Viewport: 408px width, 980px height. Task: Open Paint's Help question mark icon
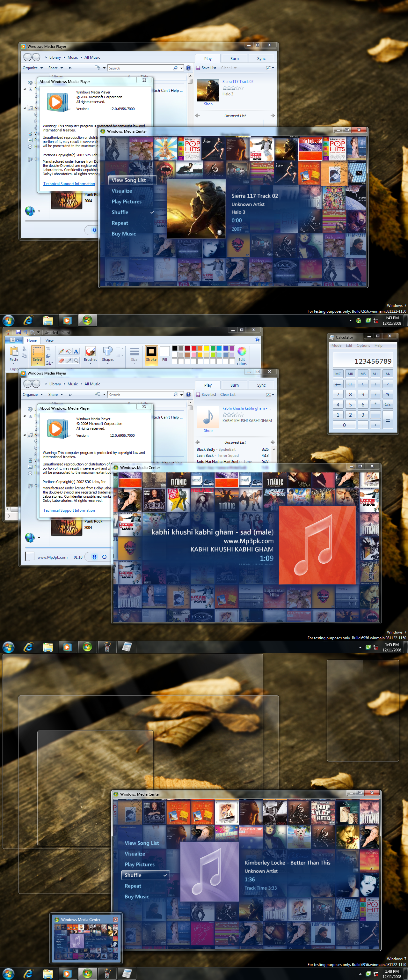(x=257, y=340)
